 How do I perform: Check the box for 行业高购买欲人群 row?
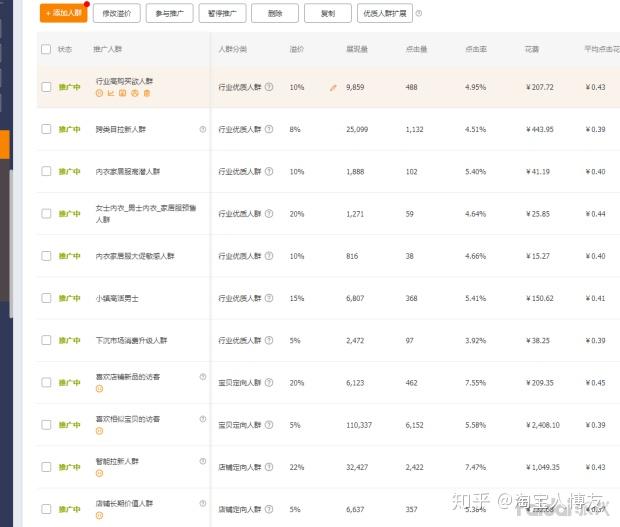pos(46,87)
